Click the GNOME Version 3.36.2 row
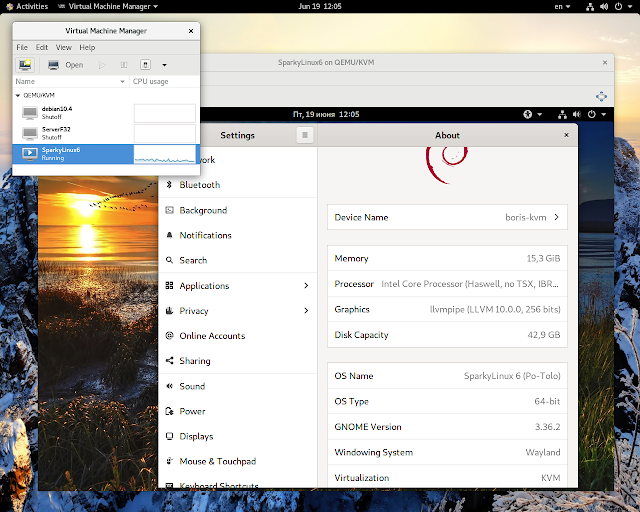This screenshot has height=512, width=640. pyautogui.click(x=447, y=427)
